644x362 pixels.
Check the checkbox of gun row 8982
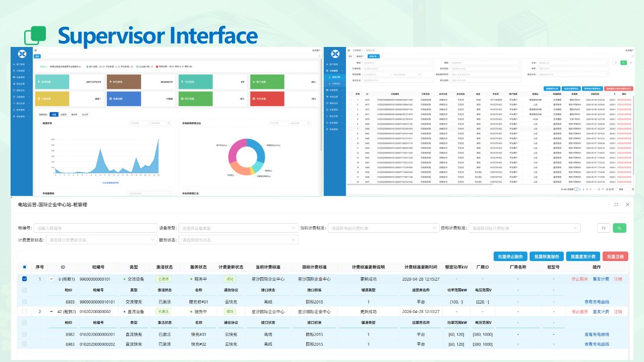pos(25,334)
